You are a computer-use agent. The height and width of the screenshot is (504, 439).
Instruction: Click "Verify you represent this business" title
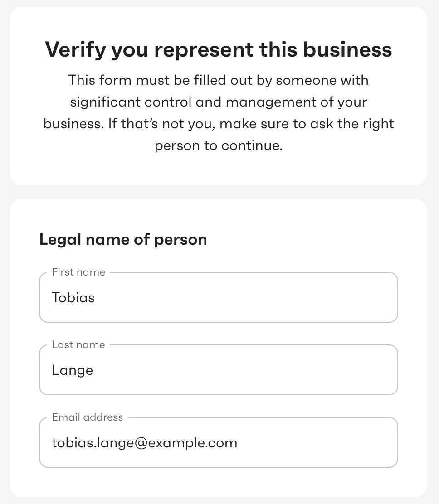pyautogui.click(x=219, y=50)
